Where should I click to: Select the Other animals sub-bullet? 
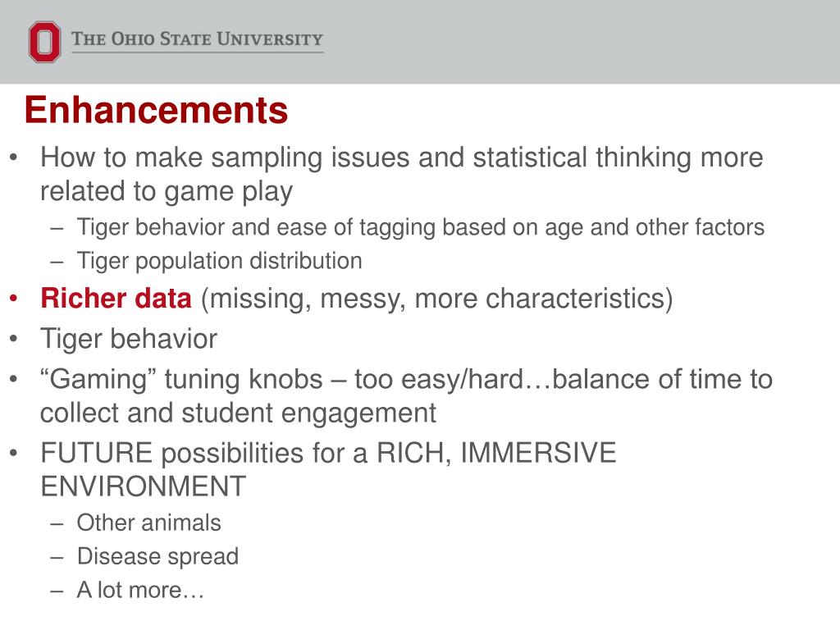[149, 523]
